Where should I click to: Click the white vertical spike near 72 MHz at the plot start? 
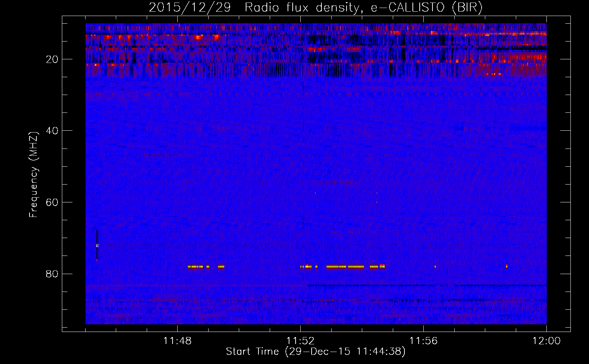point(97,245)
